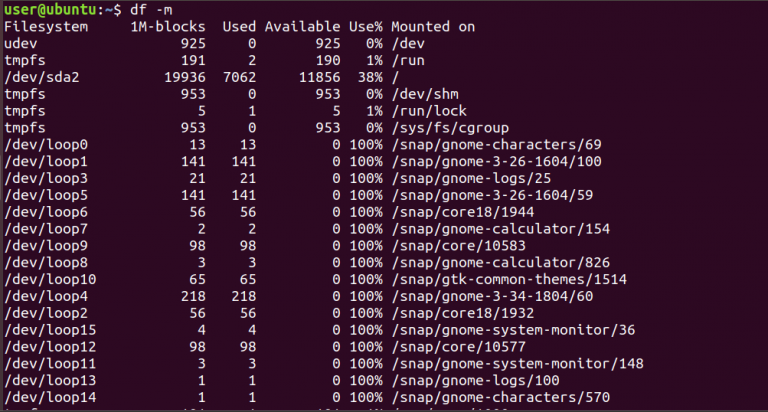Screen dimensions: 768x412
Task: Click the /dev/sda2 filesystem entry
Action: [42, 77]
